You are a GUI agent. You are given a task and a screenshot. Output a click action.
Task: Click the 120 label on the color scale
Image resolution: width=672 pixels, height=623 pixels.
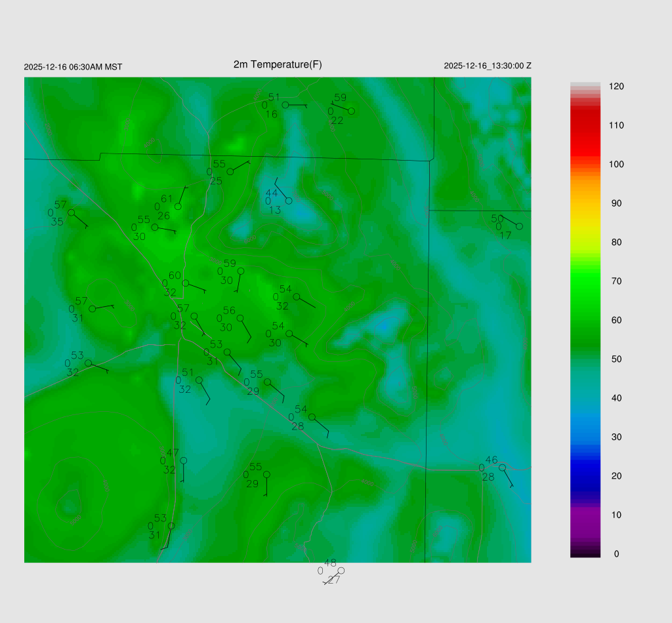tap(616, 87)
